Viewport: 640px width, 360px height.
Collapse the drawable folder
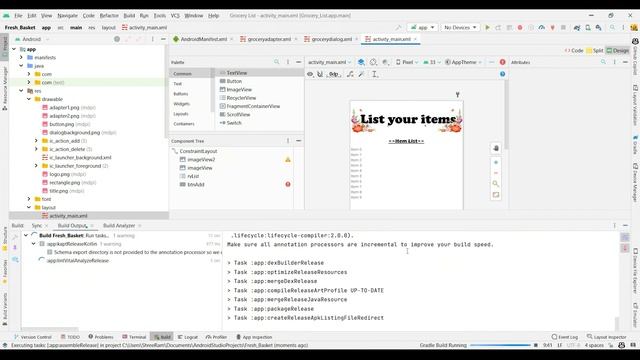29,99
